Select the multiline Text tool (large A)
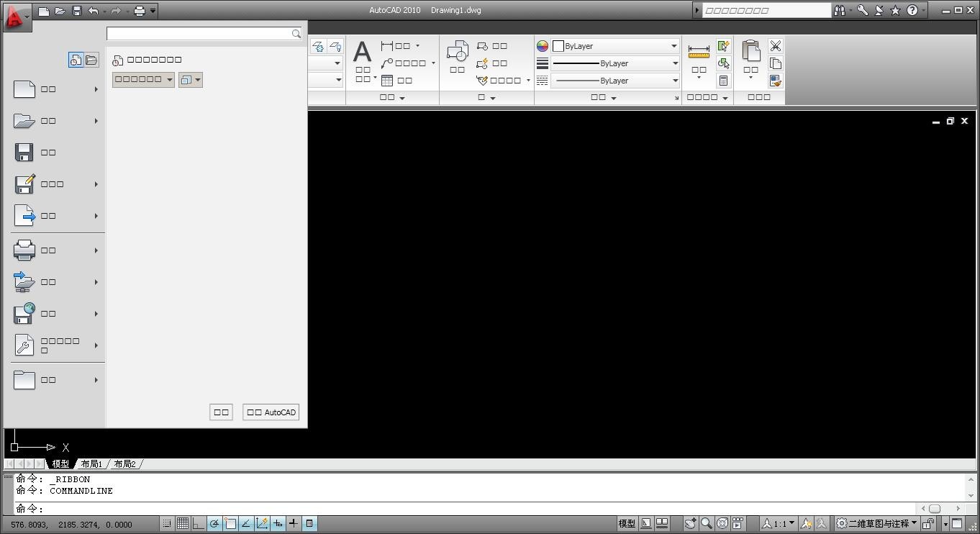 (x=362, y=51)
